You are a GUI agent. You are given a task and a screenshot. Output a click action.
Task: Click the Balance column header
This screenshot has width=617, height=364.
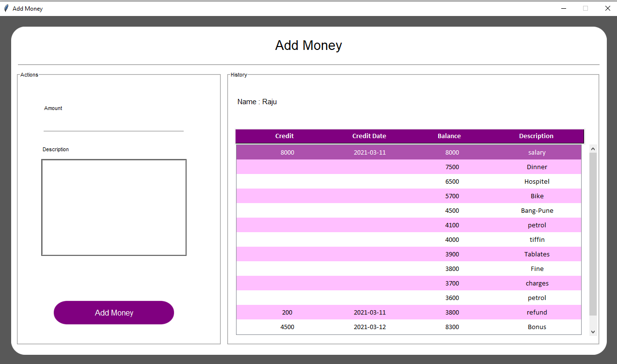(x=449, y=136)
